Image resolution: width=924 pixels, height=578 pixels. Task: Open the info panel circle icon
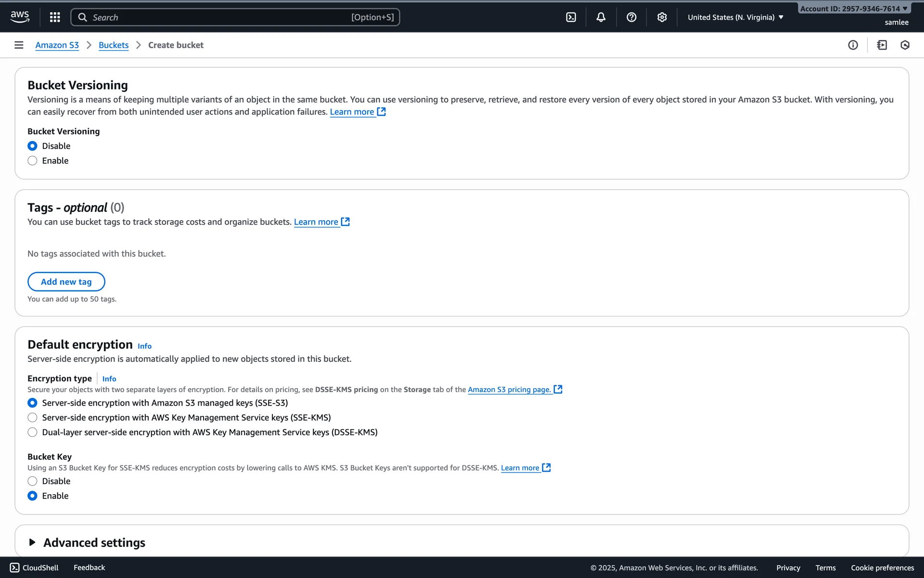point(853,45)
